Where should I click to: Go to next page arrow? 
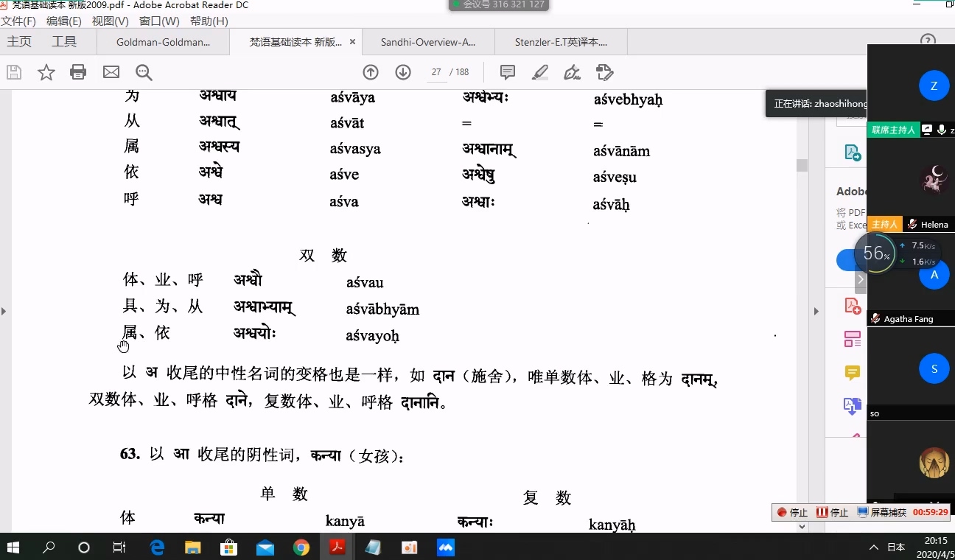[403, 72]
